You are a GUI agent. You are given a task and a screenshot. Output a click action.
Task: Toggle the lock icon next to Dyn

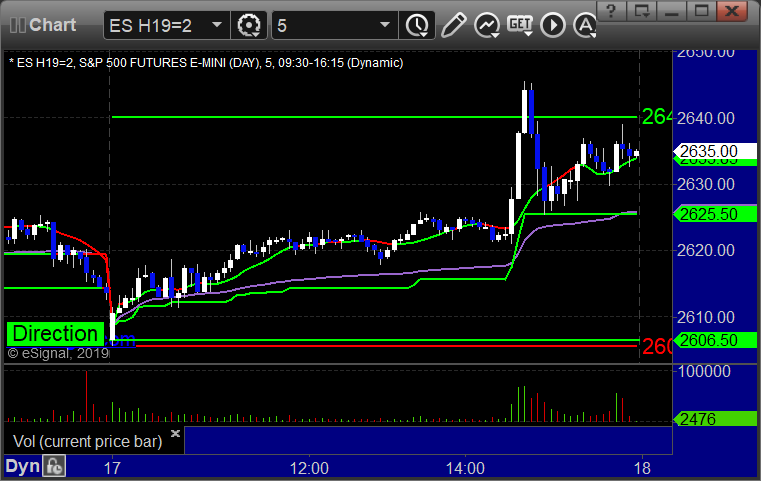54,466
